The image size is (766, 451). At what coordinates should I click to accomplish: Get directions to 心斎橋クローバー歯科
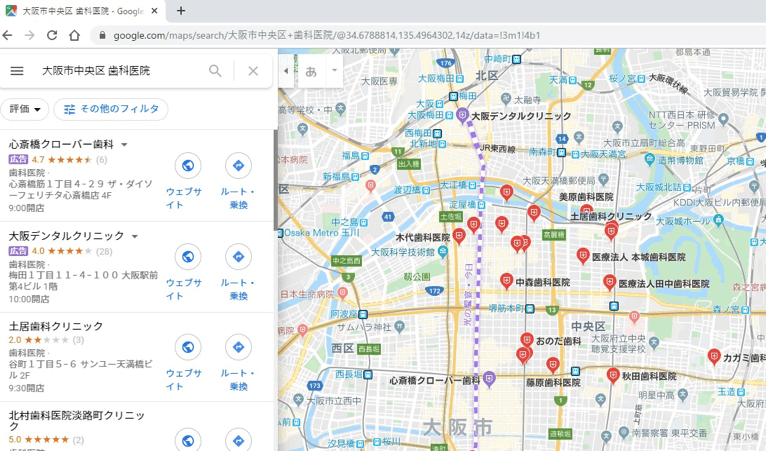pos(238,166)
